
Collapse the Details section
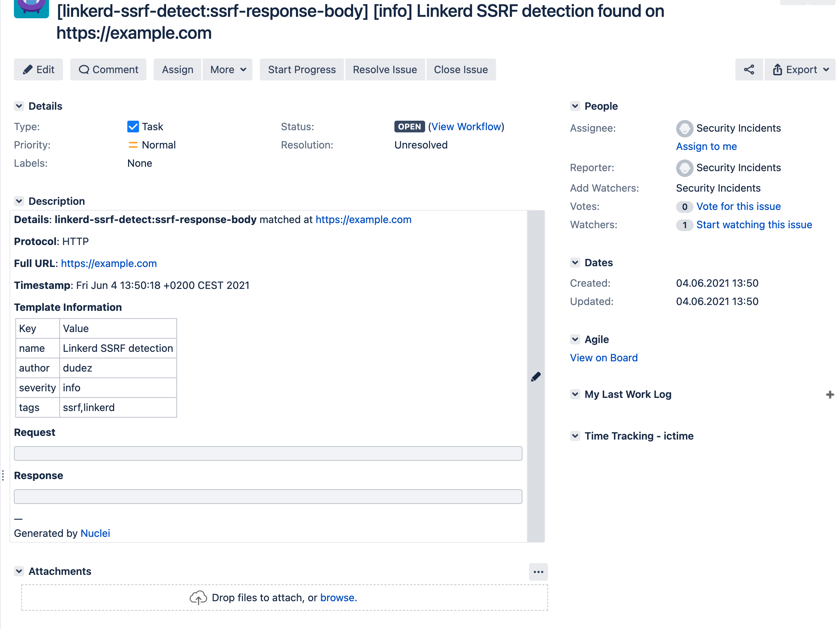19,106
